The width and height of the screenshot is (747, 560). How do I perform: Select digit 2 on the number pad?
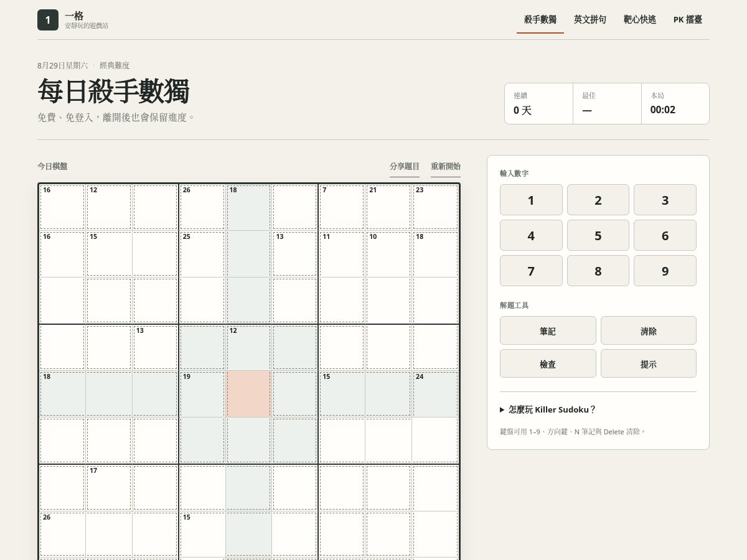[598, 200]
